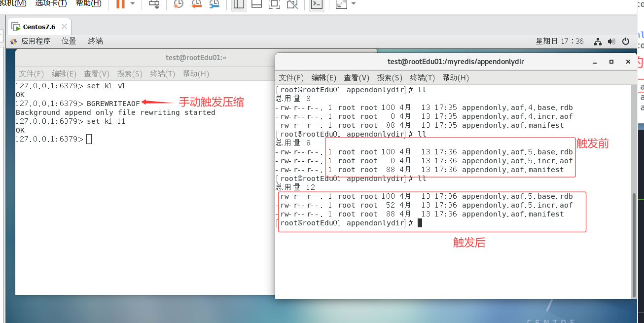This screenshot has width=644, height=323.
Task: Close the Centos7.6 tab
Action: click(x=64, y=27)
